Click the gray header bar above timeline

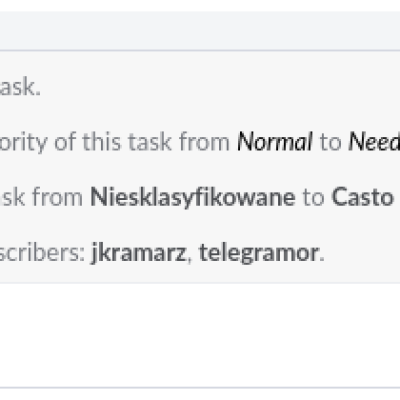tap(200, 31)
